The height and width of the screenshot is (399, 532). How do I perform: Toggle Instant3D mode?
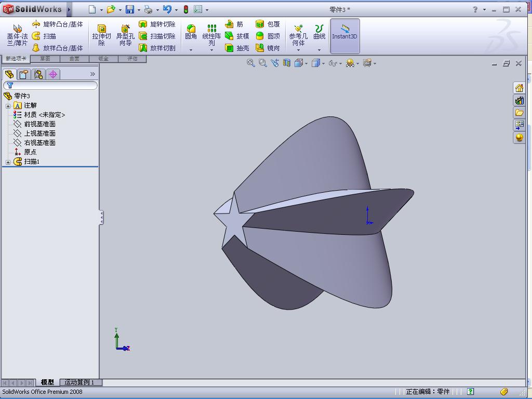(345, 36)
